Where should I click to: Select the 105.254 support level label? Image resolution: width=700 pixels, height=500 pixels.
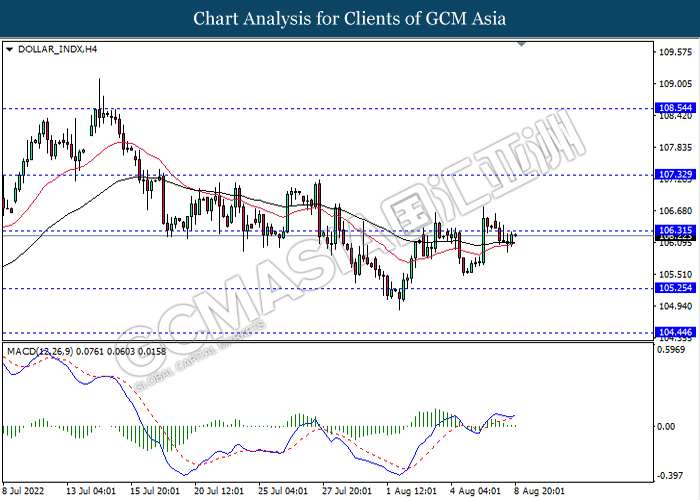[x=675, y=288]
